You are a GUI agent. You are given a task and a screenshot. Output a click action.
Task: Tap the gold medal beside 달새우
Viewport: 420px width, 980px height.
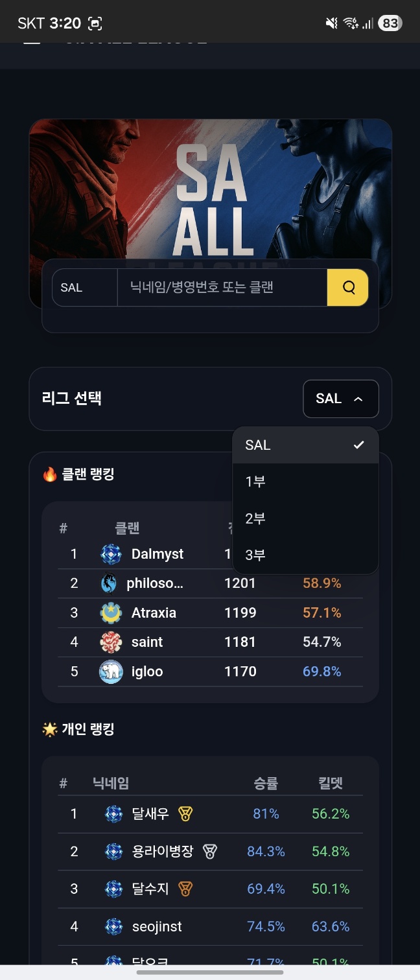click(185, 814)
